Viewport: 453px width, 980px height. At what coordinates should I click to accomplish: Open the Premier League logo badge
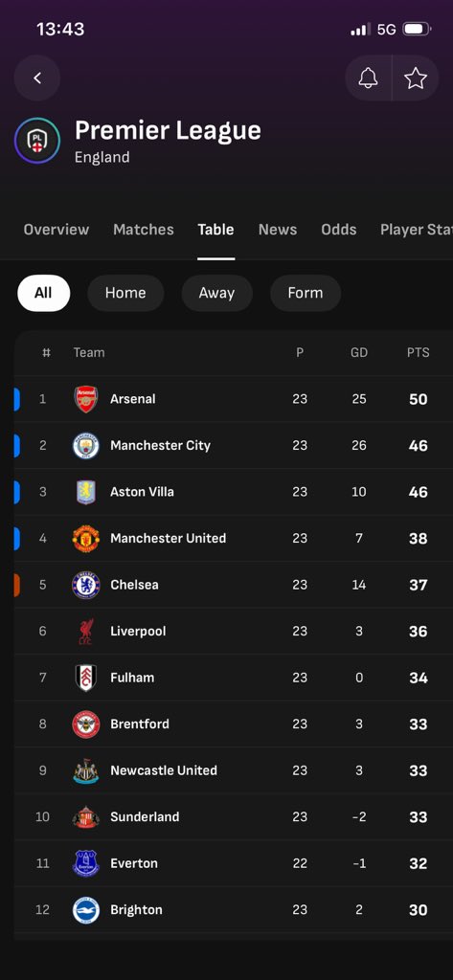(37, 142)
